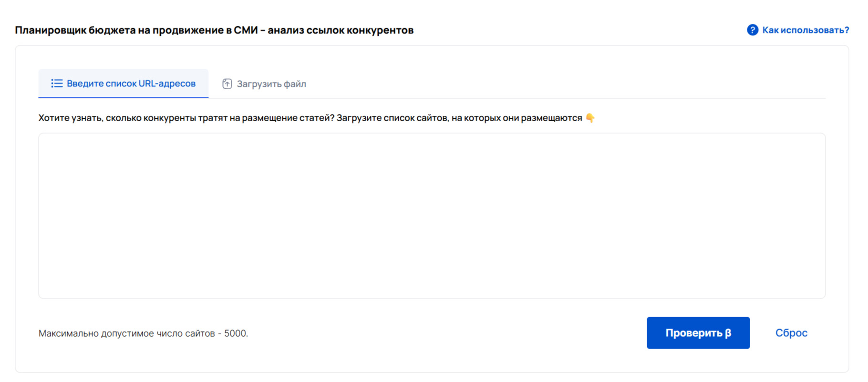The width and height of the screenshot is (868, 382).
Task: Click the list icon on the URL tab
Action: click(57, 83)
